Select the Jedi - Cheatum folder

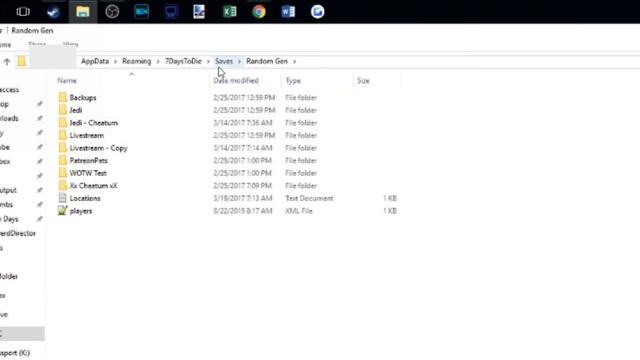point(93,123)
